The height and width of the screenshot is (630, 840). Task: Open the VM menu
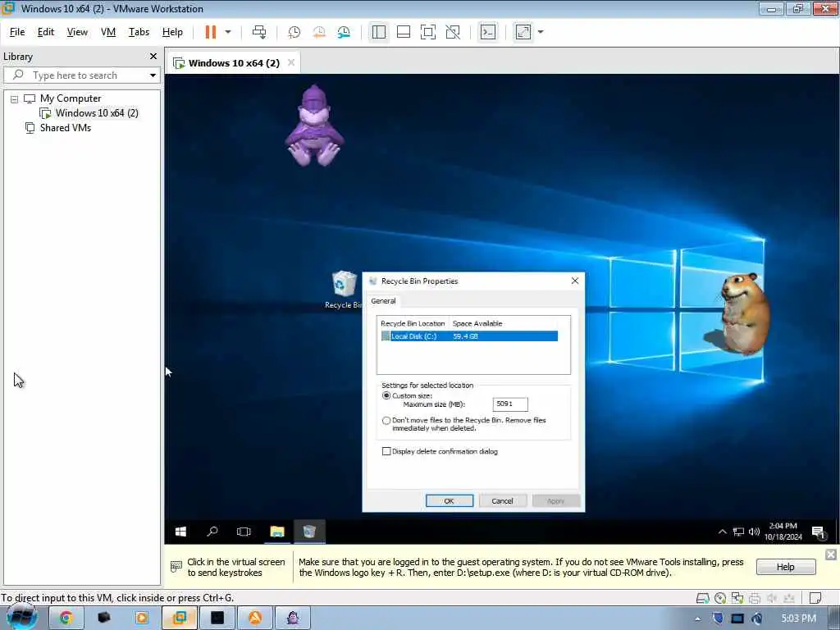point(108,32)
